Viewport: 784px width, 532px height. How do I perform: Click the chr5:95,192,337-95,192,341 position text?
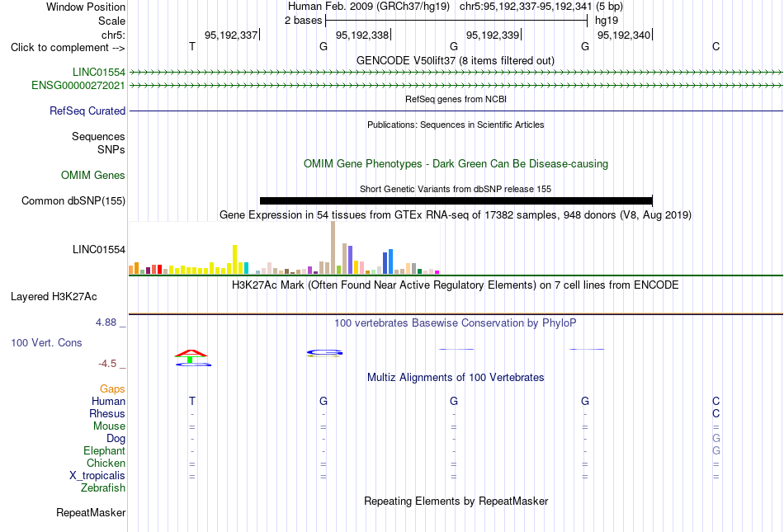[x=526, y=7]
